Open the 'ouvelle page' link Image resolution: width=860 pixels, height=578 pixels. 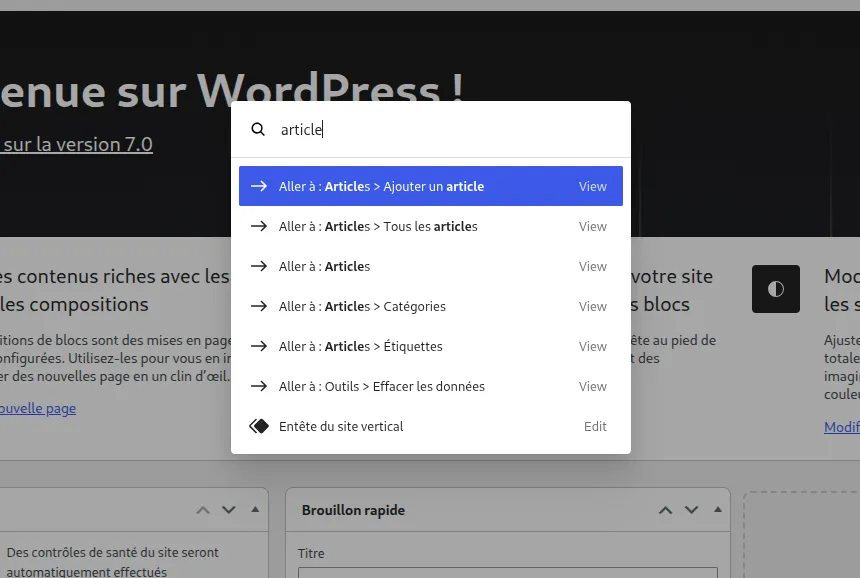coord(38,409)
